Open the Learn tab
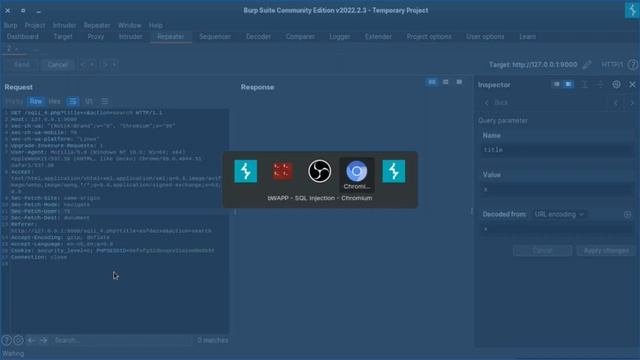The width and height of the screenshot is (640, 360). tap(527, 37)
